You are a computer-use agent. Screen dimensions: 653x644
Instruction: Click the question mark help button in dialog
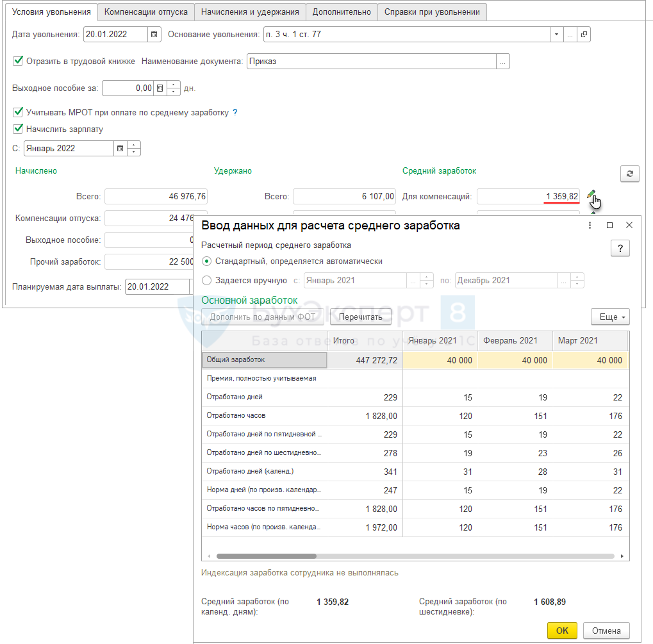point(620,249)
